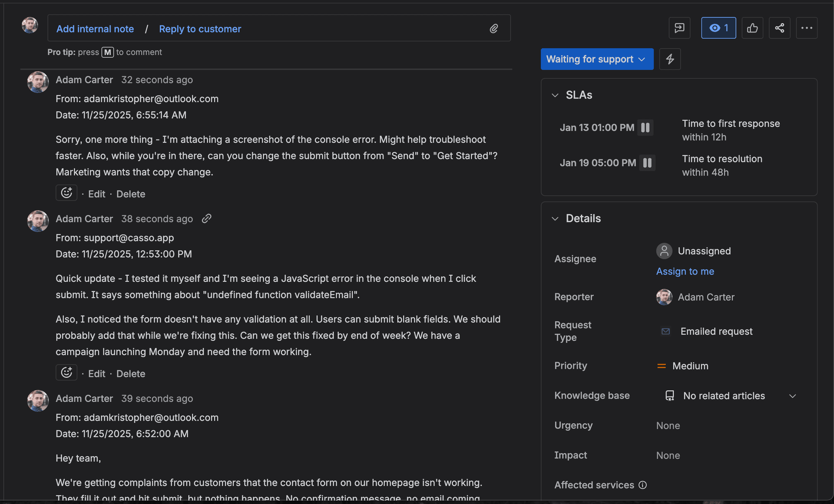The width and height of the screenshot is (834, 504).
Task: Open the automation lightning bolt
Action: (x=670, y=59)
